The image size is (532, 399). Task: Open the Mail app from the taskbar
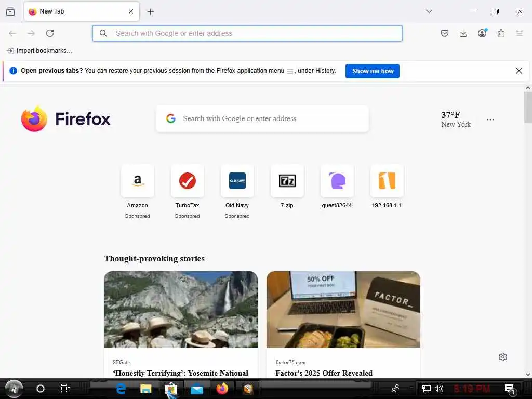click(197, 389)
